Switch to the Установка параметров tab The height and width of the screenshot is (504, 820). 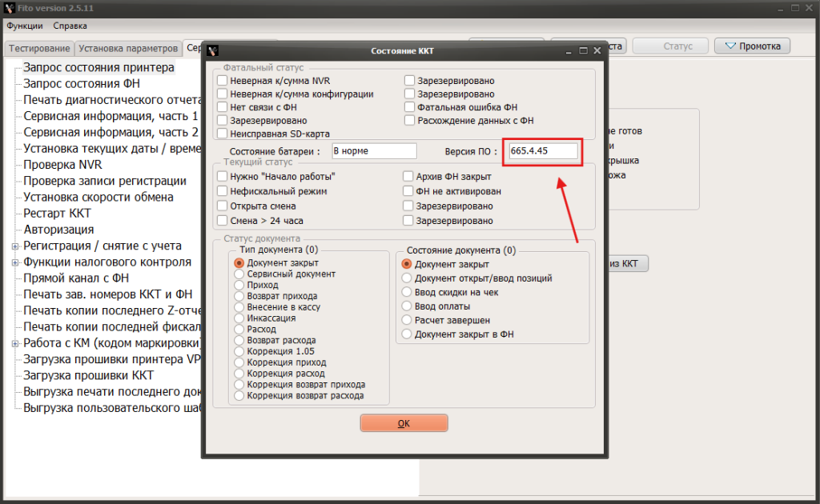pyautogui.click(x=128, y=48)
